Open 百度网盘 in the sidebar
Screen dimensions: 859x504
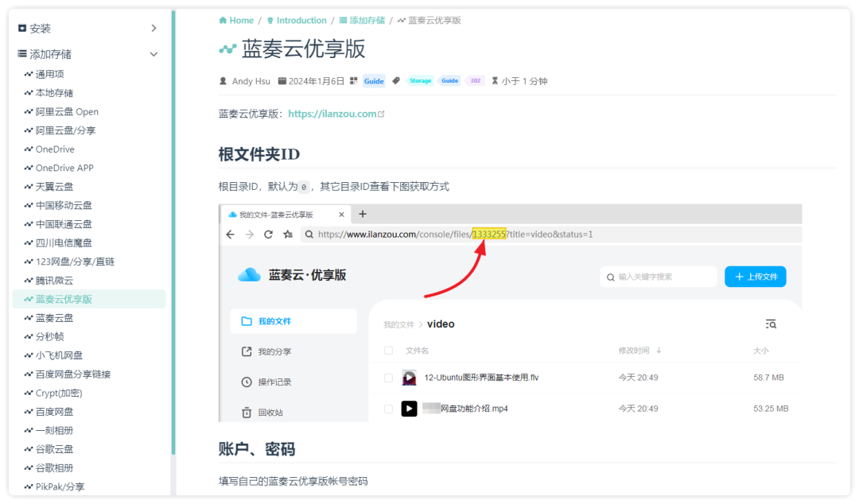click(89, 412)
